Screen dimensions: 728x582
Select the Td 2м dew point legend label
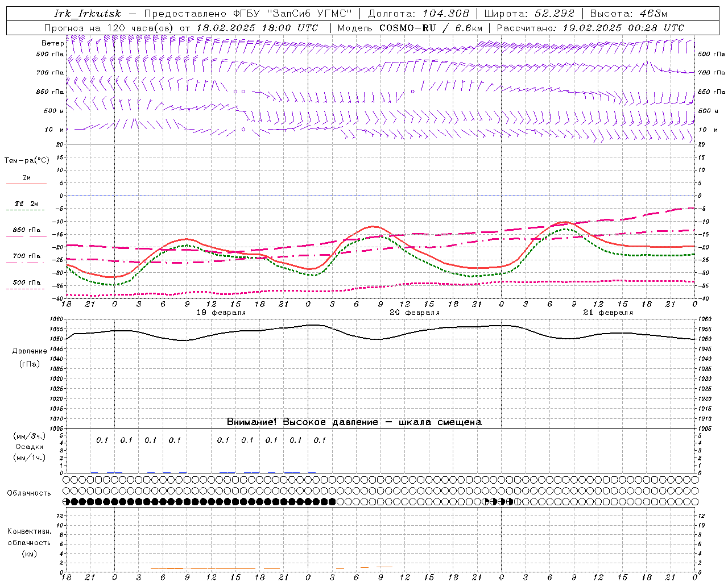(27, 203)
